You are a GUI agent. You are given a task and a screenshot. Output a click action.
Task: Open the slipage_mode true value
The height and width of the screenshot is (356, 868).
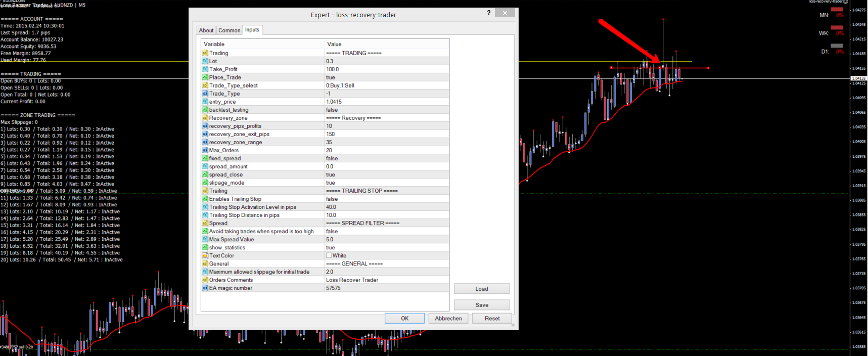[x=387, y=183]
